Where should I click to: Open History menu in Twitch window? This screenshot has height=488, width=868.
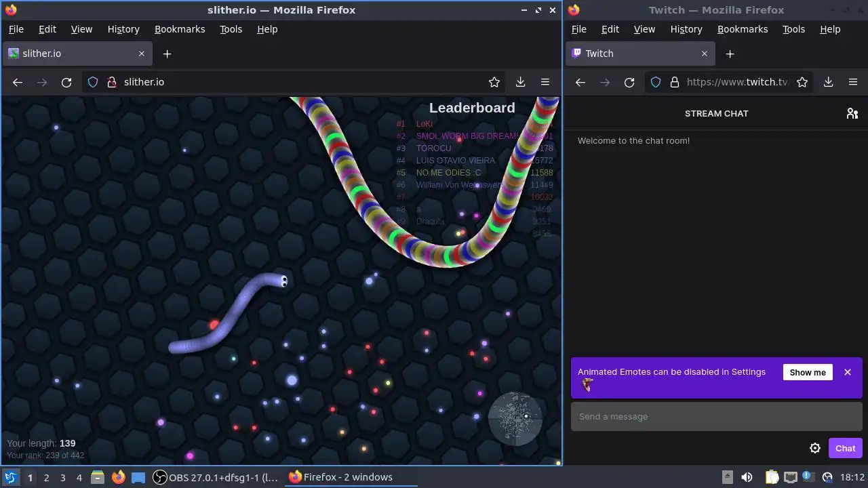coord(686,29)
